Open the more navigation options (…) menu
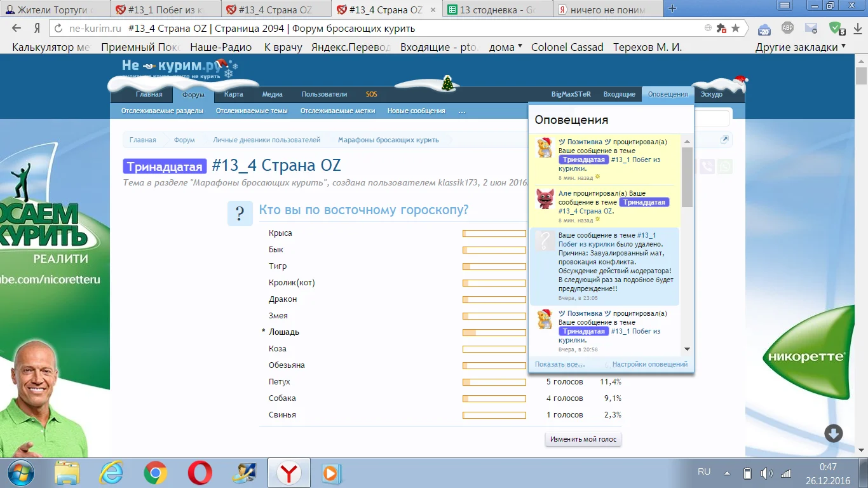 point(462,111)
